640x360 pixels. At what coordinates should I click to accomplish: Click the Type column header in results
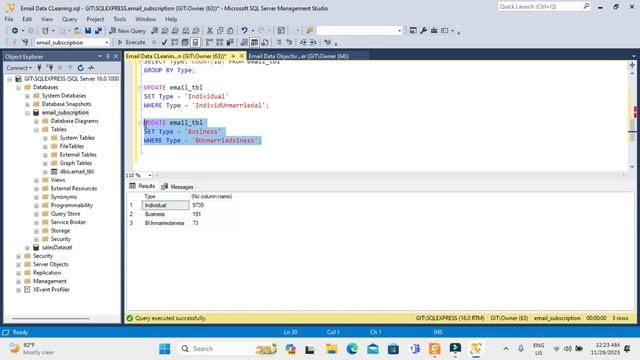[x=165, y=197]
